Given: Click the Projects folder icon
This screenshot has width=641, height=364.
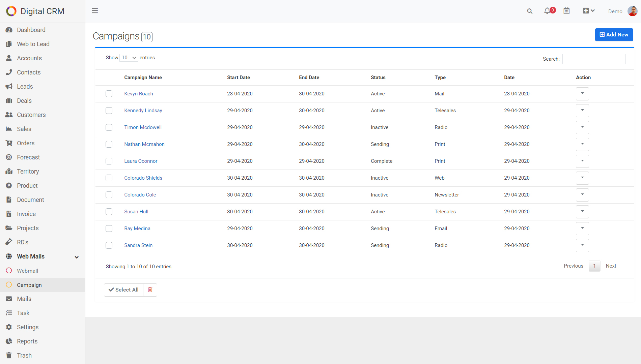Looking at the screenshot, I should point(9,228).
